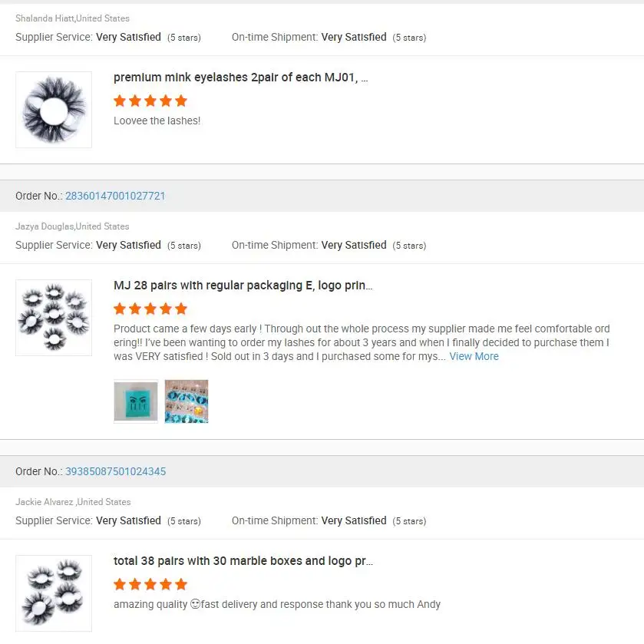The image size is (644, 644).
Task: Open order number 28360147001027721 link
Action: click(115, 196)
